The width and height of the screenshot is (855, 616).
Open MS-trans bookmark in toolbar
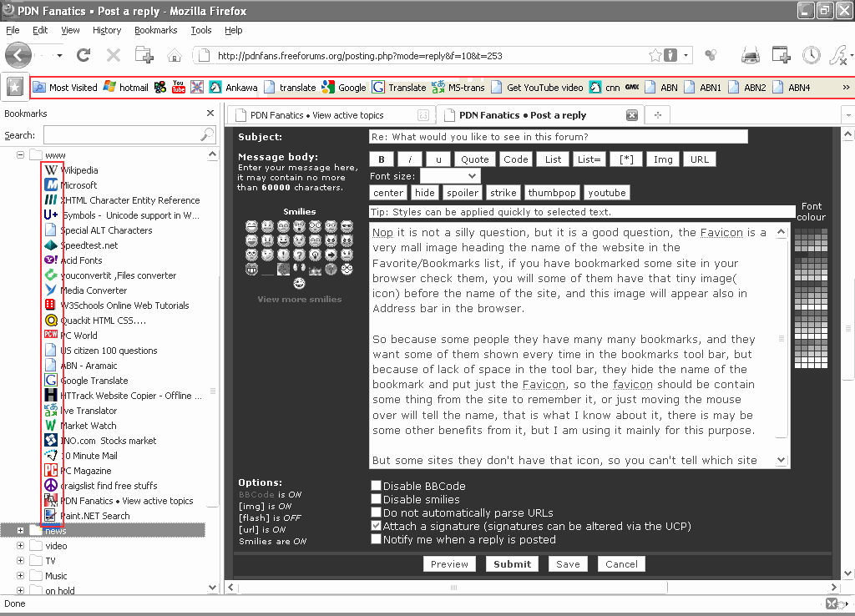click(458, 87)
